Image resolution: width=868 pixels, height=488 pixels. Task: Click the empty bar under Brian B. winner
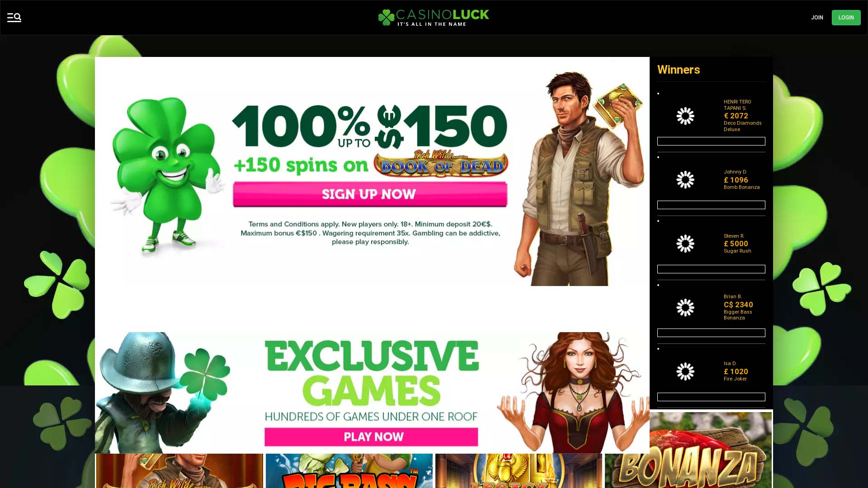point(711,333)
